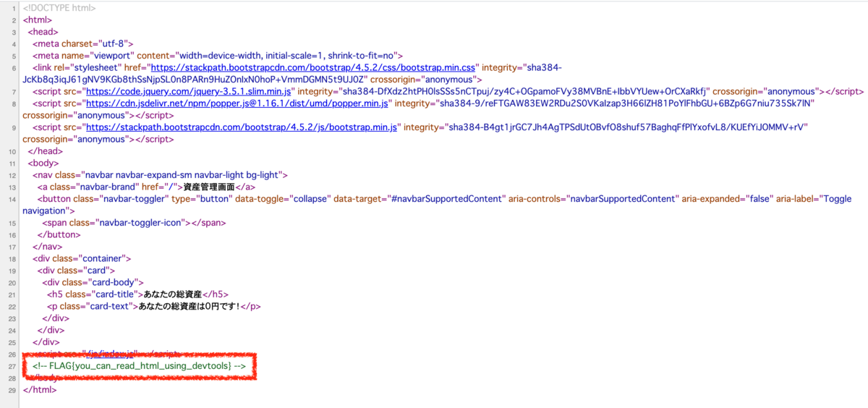Click line number 6 in the gutter
The height and width of the screenshot is (408, 868).
click(x=14, y=67)
